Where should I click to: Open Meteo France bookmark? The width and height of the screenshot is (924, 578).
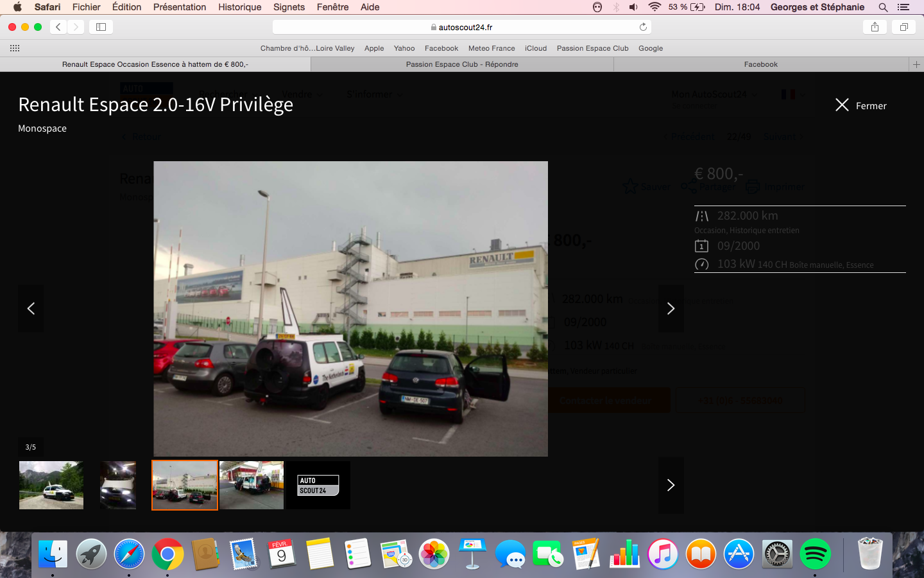click(492, 48)
